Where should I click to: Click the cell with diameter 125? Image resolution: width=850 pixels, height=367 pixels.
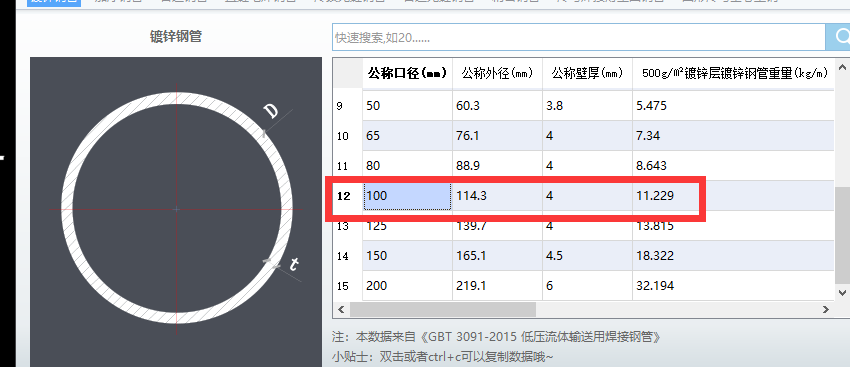(x=407, y=226)
